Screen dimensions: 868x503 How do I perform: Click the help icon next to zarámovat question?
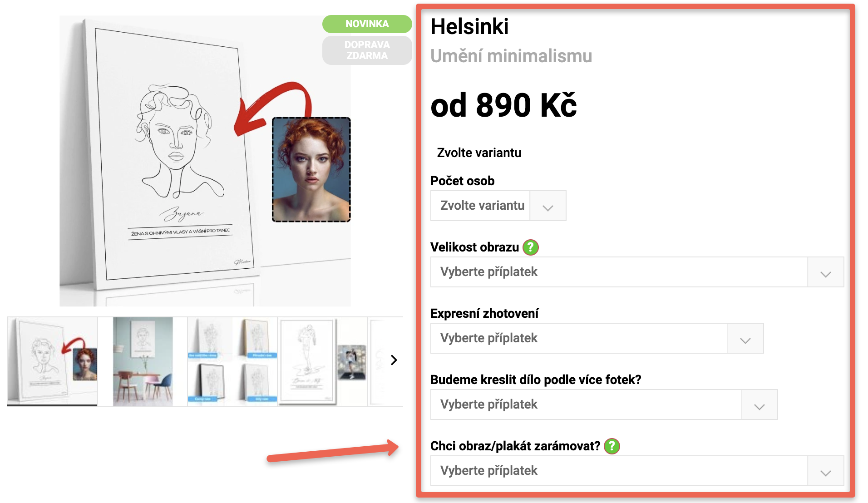coord(612,446)
